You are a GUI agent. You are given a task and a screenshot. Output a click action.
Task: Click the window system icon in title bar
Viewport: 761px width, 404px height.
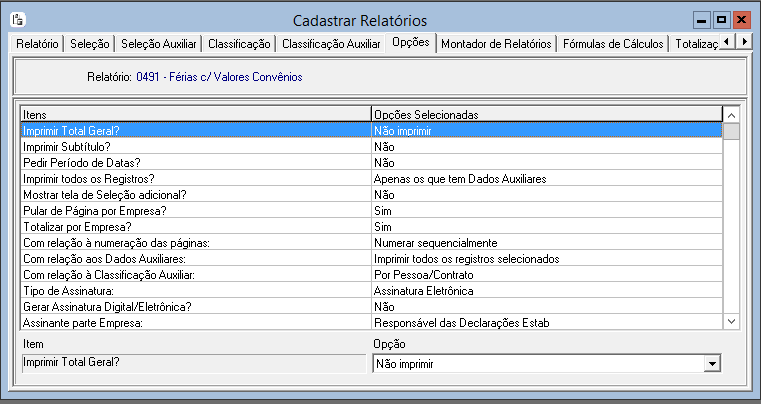(17, 20)
